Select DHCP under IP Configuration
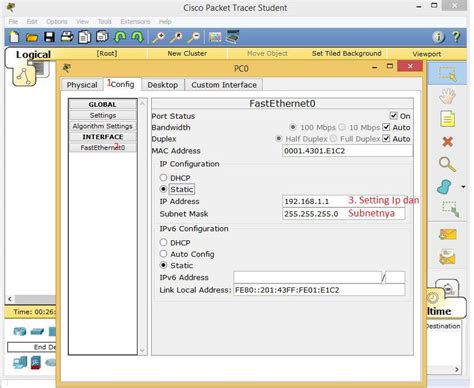 point(163,178)
